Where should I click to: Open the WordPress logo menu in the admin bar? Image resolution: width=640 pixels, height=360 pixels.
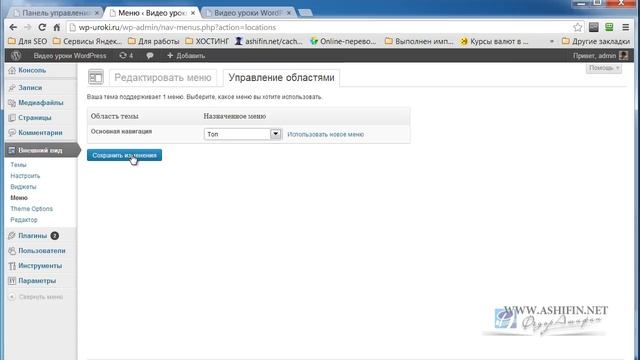click(16, 56)
